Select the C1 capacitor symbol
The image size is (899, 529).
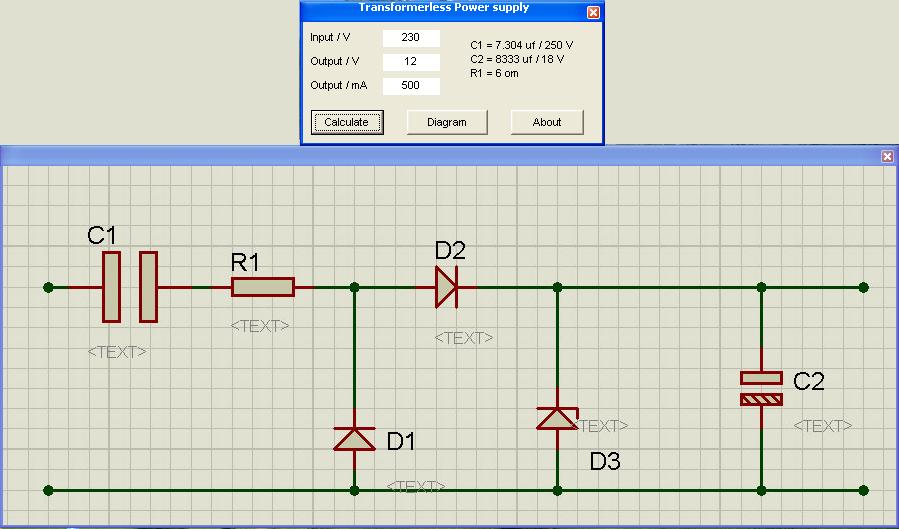[x=130, y=287]
